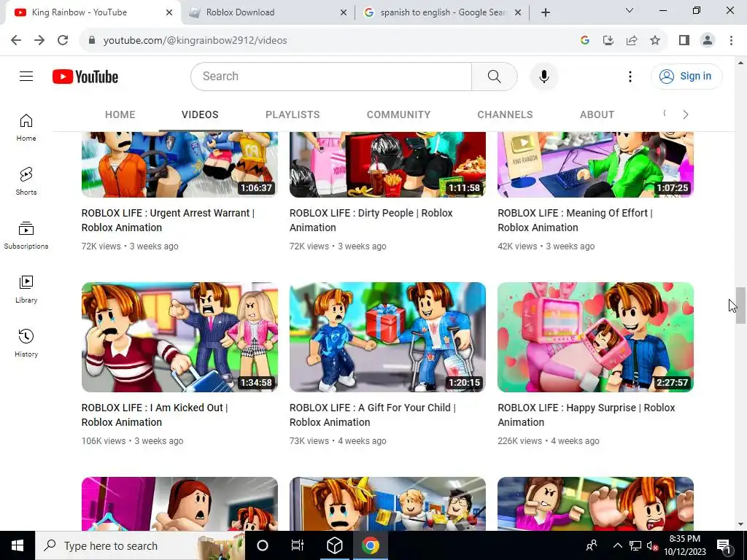Open video titled Urgent Arrest Warrant
The height and width of the screenshot is (560, 747).
pos(168,220)
